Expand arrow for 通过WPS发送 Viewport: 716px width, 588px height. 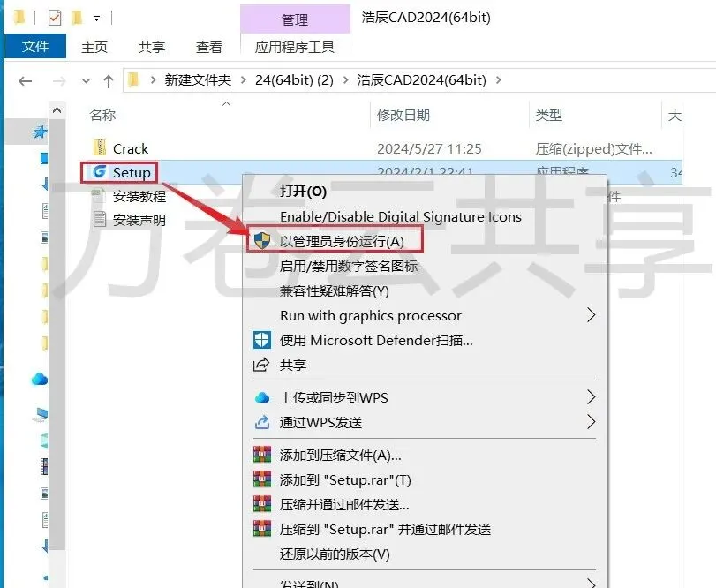591,422
